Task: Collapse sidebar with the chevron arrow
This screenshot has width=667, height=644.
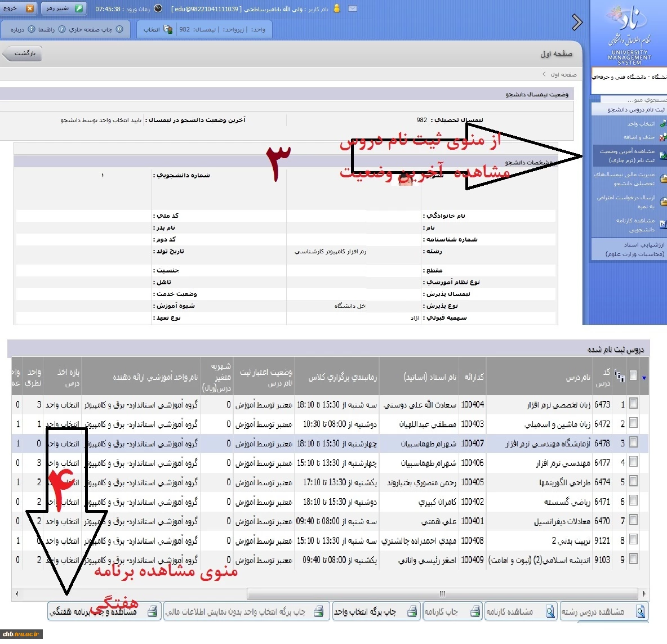Action: click(577, 22)
